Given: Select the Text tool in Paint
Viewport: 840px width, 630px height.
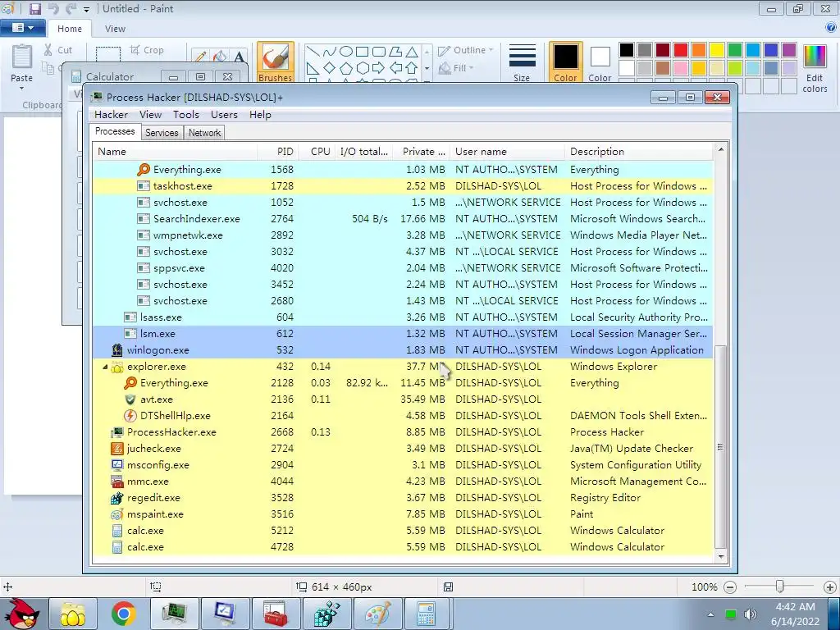Looking at the screenshot, I should pyautogui.click(x=240, y=57).
